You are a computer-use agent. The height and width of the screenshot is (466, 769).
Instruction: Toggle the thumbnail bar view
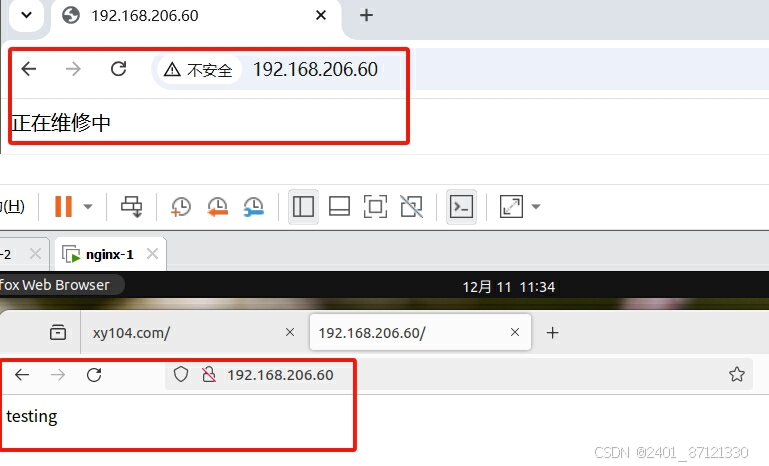[x=339, y=207]
